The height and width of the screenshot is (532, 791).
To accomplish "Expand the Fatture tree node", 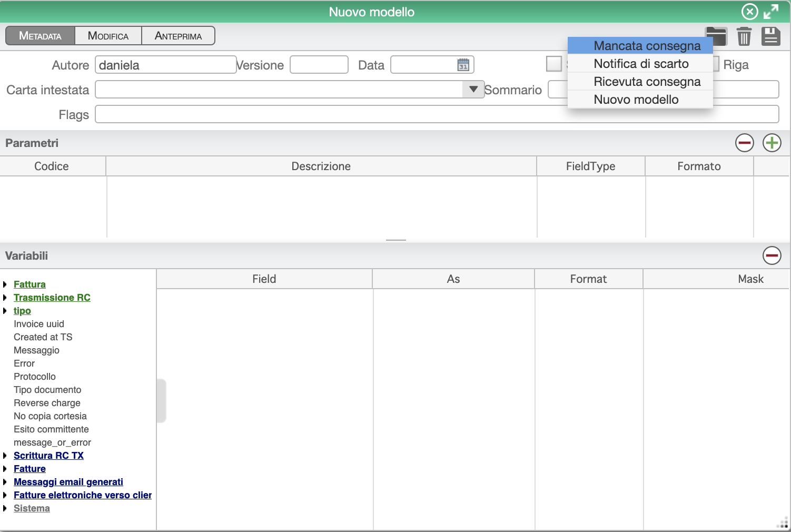I will (x=5, y=469).
